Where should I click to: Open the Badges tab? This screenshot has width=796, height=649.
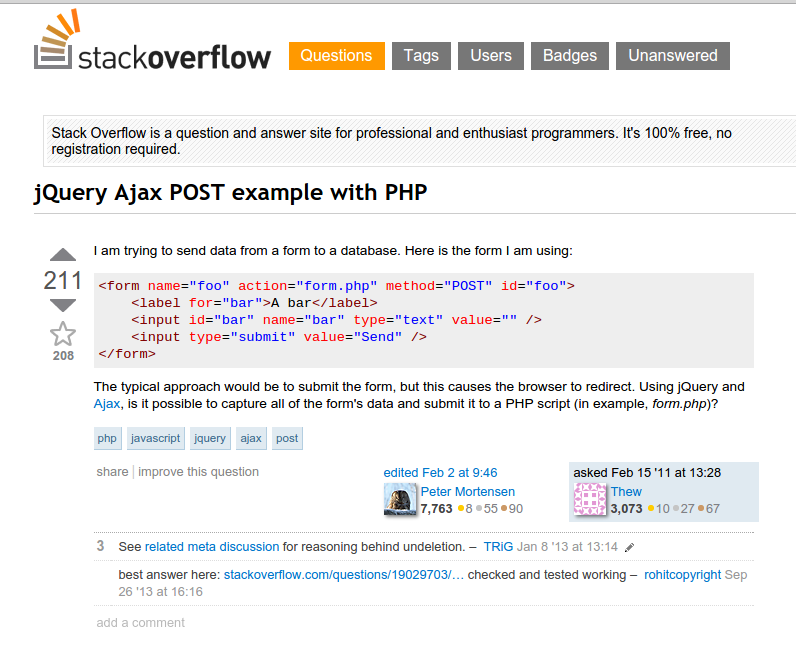[x=570, y=55]
